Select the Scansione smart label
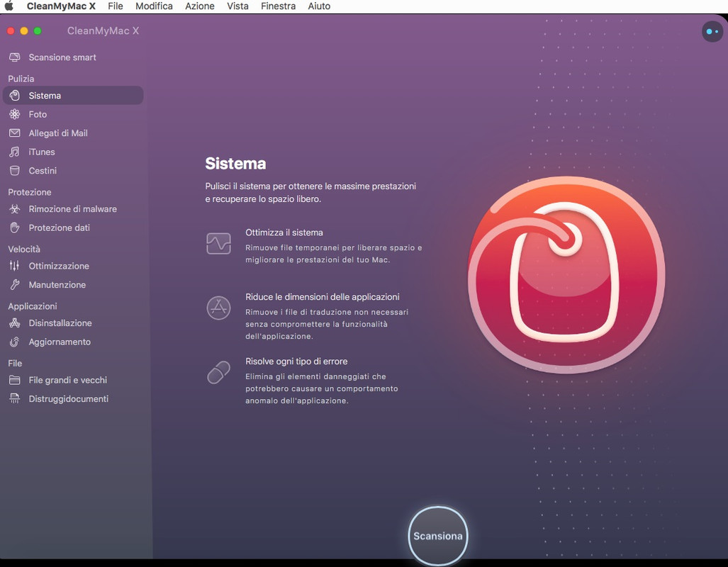728x567 pixels. point(62,57)
